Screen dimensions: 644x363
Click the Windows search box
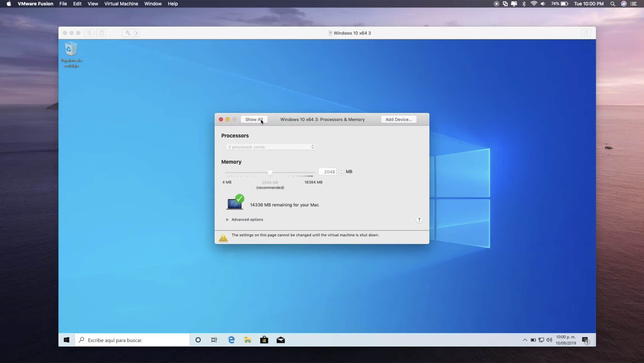pyautogui.click(x=132, y=340)
